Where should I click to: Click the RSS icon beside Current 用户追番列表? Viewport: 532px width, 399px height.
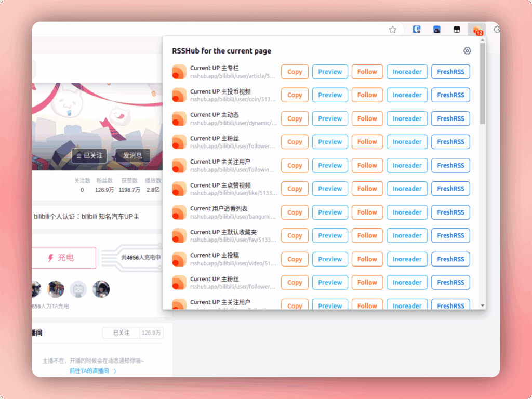pyautogui.click(x=179, y=212)
